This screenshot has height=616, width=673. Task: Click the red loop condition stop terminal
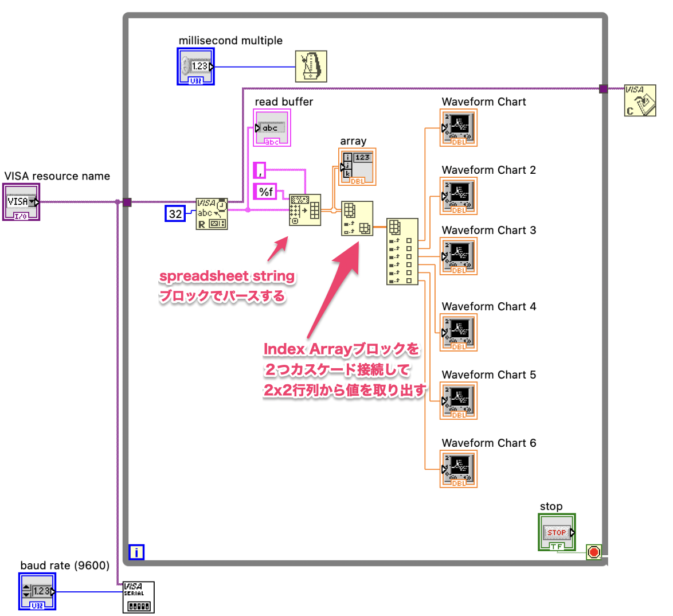[x=593, y=552]
